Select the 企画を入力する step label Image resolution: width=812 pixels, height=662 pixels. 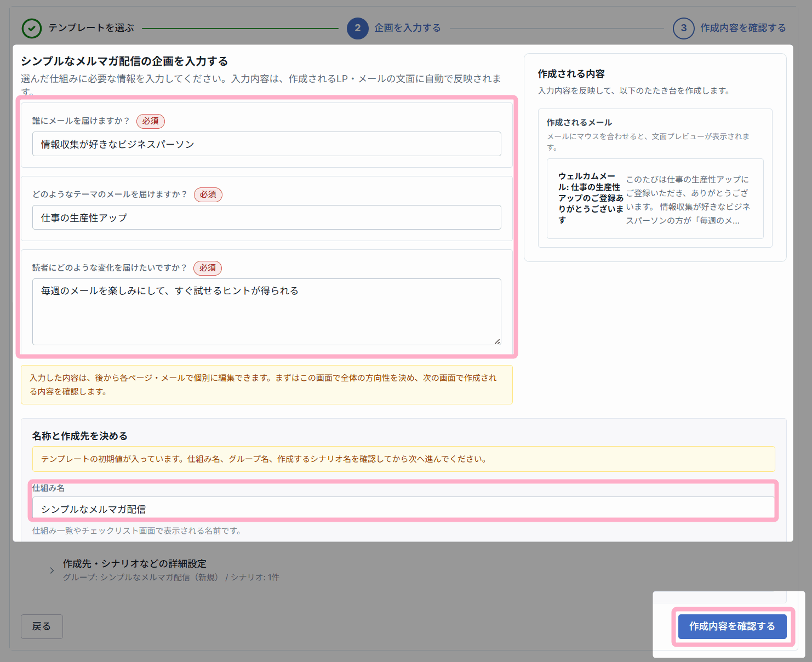coord(408,28)
